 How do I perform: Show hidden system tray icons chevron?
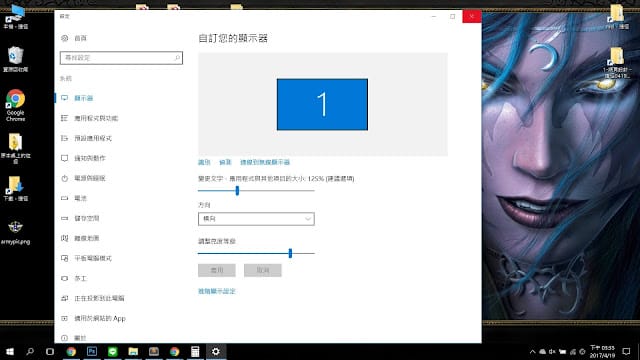(x=532, y=351)
